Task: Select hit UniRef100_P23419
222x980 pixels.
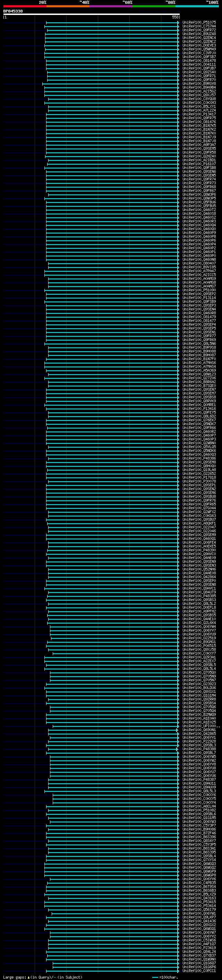Action: 199,948
